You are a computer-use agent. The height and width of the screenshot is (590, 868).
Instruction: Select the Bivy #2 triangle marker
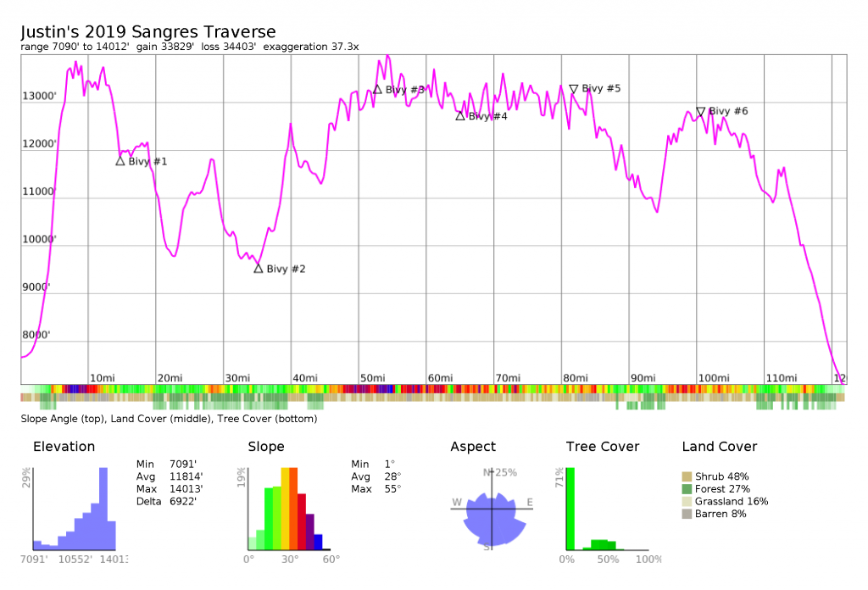pyautogui.click(x=259, y=269)
